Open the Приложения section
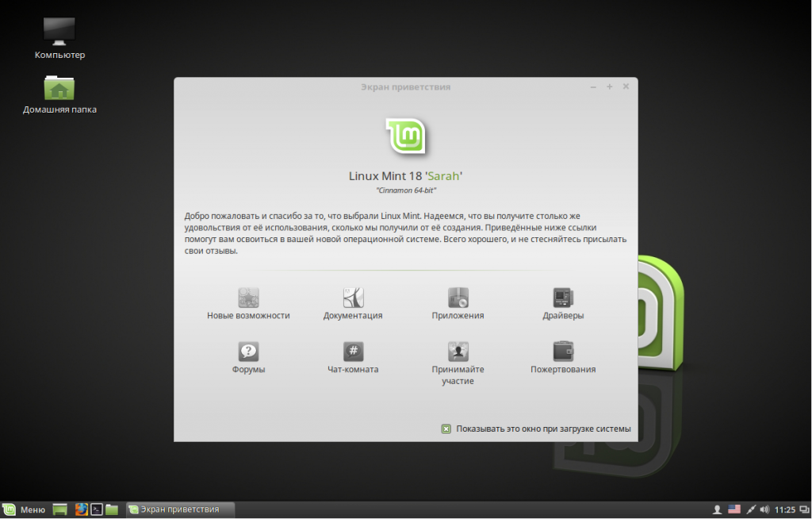 click(458, 302)
